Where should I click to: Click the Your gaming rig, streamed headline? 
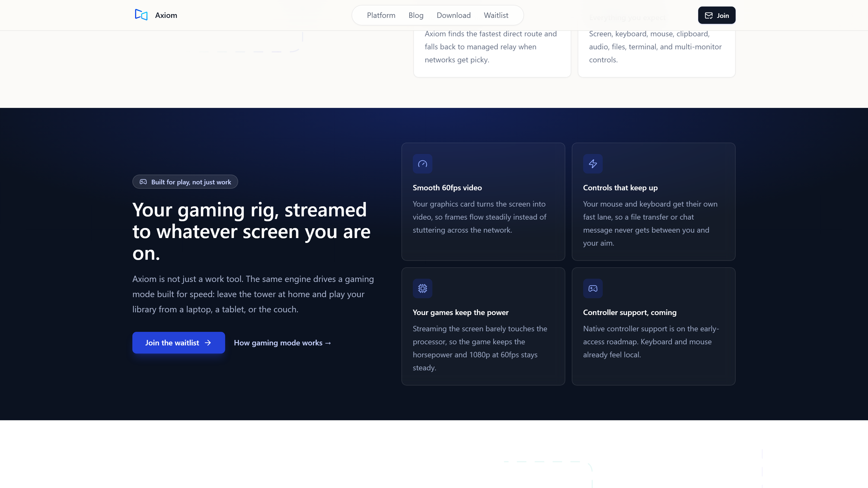pos(251,231)
